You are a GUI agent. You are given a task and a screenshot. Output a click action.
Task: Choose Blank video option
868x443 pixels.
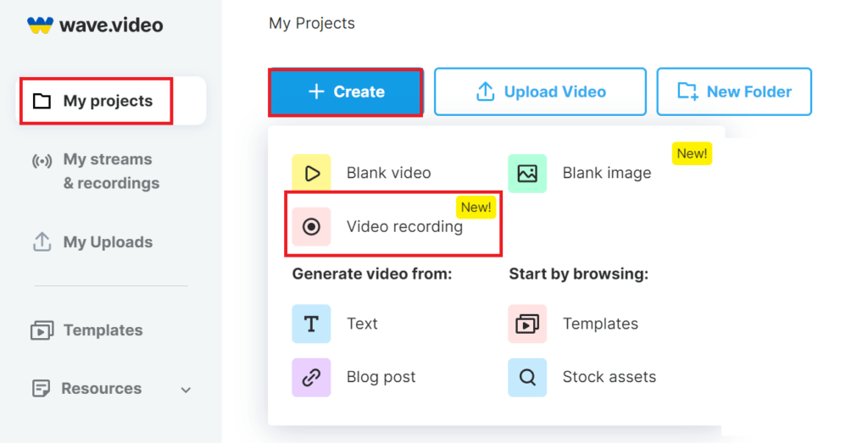388,173
